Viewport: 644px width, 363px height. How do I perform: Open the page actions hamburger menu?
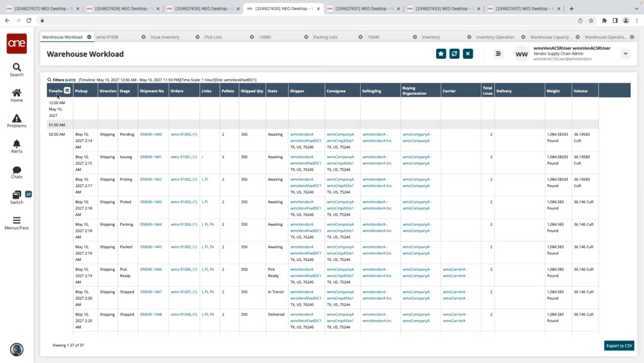pyautogui.click(x=498, y=54)
